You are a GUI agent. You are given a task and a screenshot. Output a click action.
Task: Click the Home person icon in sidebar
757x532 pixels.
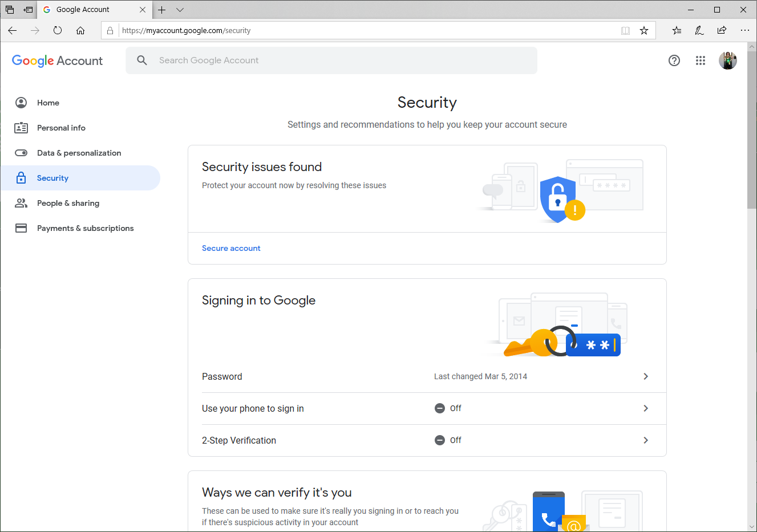click(x=21, y=103)
